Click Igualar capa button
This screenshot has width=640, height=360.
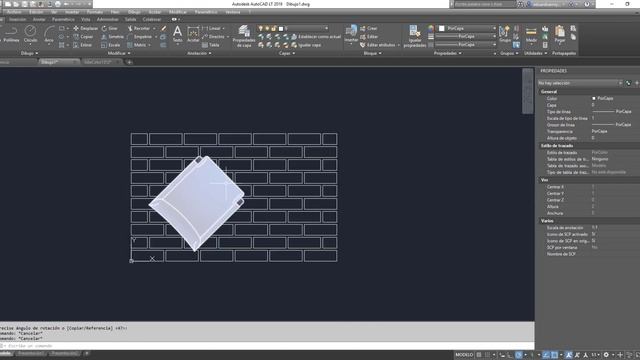306,45
